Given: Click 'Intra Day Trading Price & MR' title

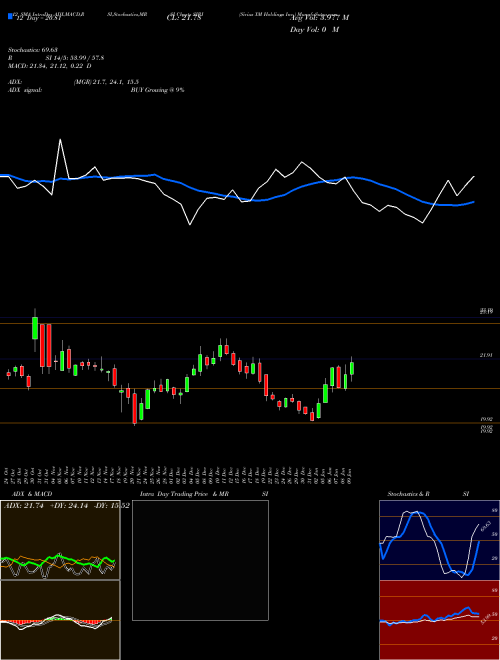Looking at the screenshot, I should (x=184, y=494).
